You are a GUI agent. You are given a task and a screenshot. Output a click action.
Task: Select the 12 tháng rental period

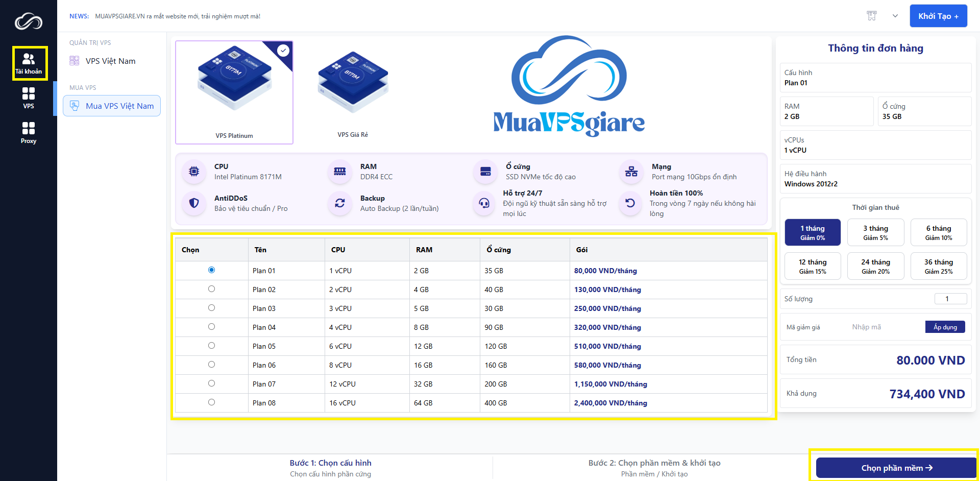point(813,266)
